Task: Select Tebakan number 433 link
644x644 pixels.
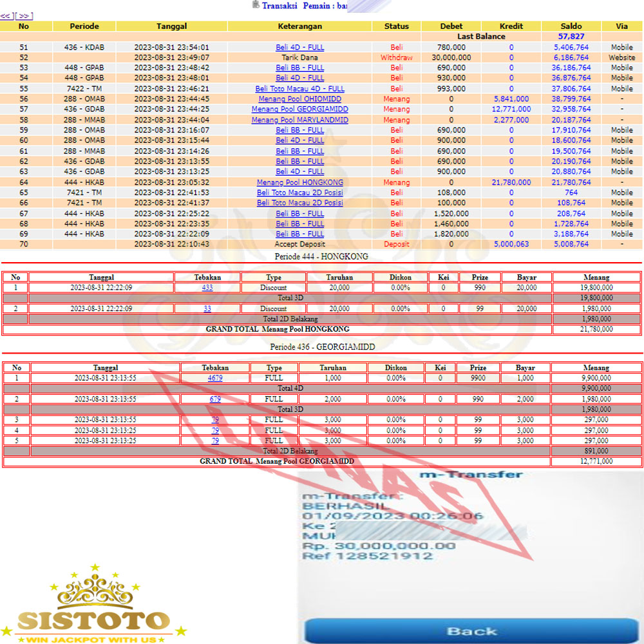Action: point(207,288)
